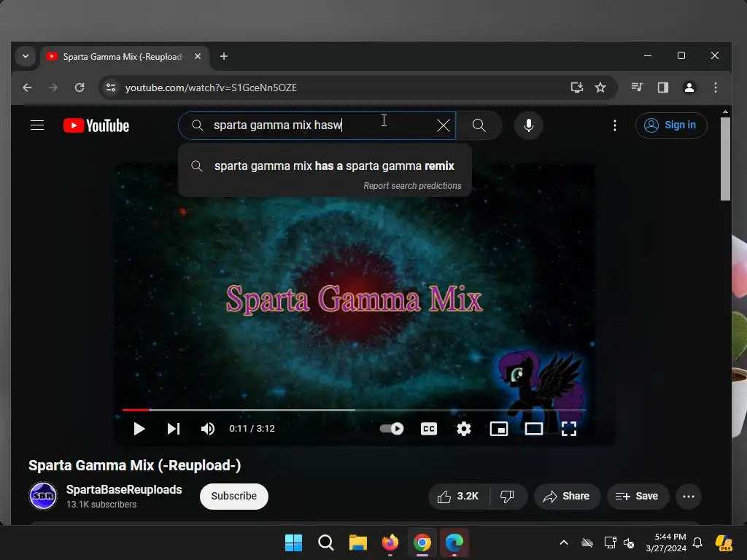Open Chrome profile icon

[689, 87]
